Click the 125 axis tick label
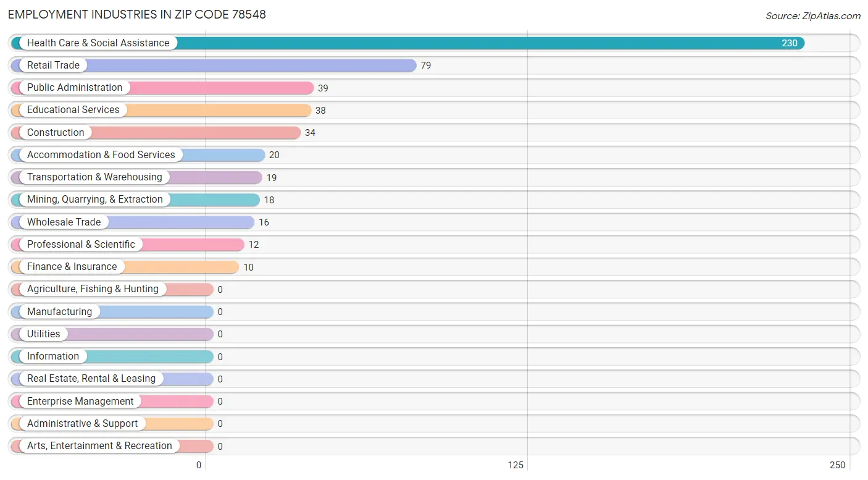Viewport: 868px width, 480px height. pos(515,465)
